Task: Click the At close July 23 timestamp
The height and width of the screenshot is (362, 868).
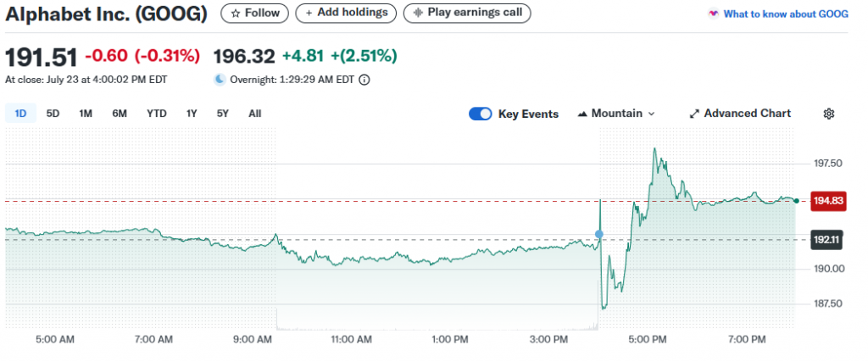Action: [x=86, y=80]
